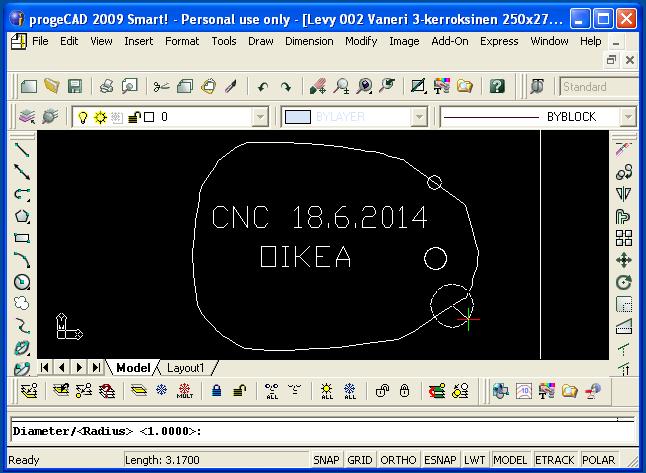The height and width of the screenshot is (473, 646).
Task: Select the Line drawing tool
Action: pos(21,150)
